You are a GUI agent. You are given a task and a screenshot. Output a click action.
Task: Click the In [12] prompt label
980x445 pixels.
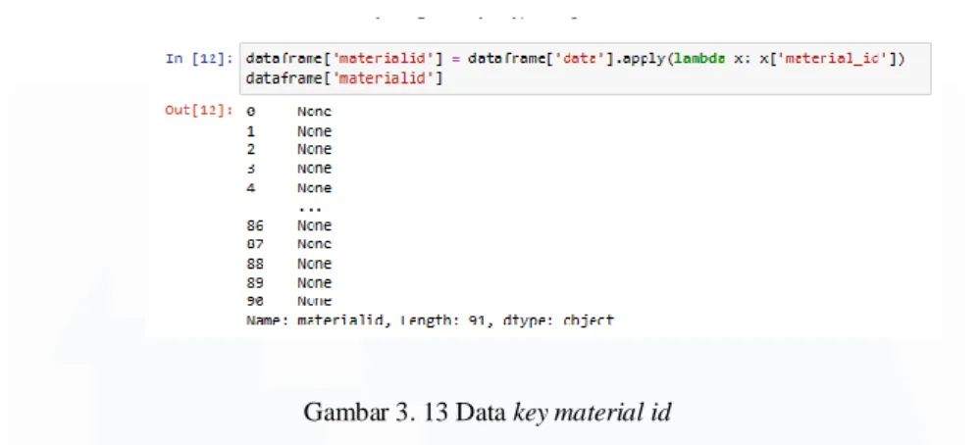click(x=199, y=59)
